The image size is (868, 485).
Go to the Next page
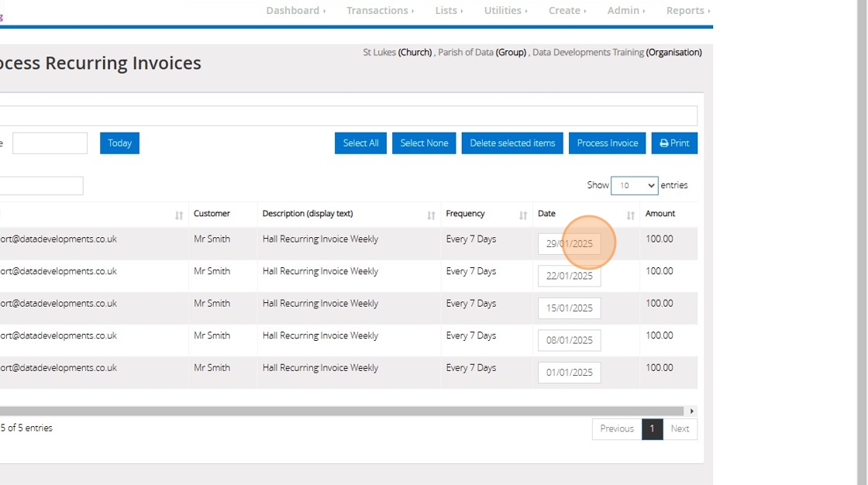point(680,429)
